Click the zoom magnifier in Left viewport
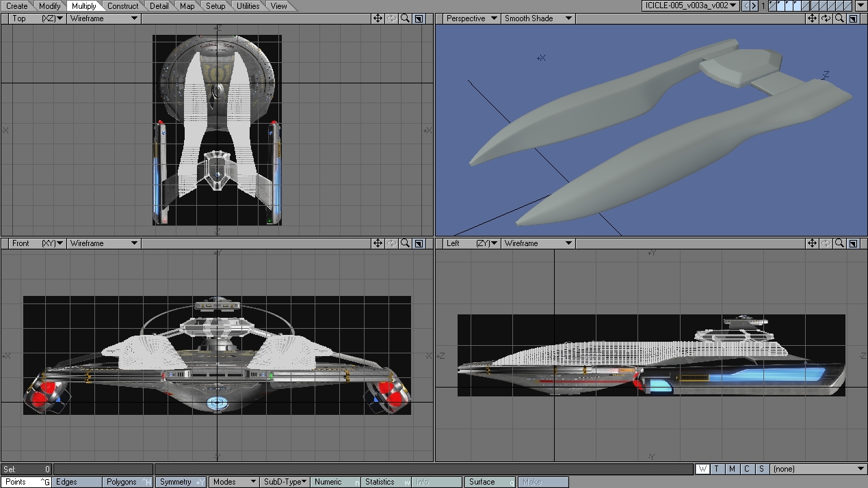 tap(839, 243)
